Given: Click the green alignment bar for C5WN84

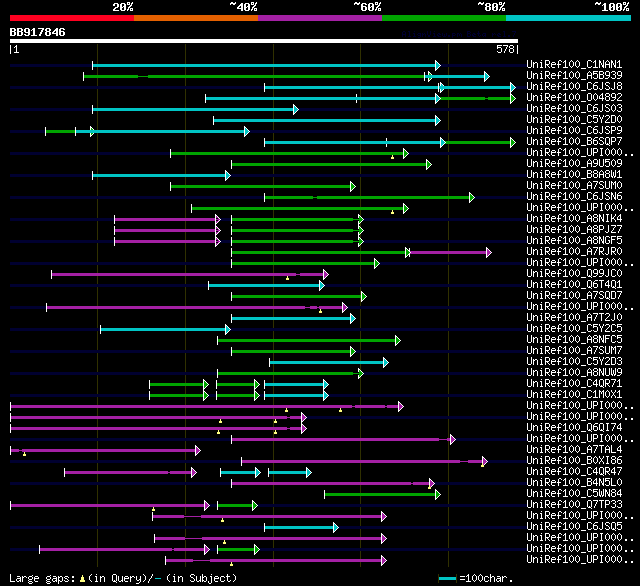Looking at the screenshot, I should 382,495.
